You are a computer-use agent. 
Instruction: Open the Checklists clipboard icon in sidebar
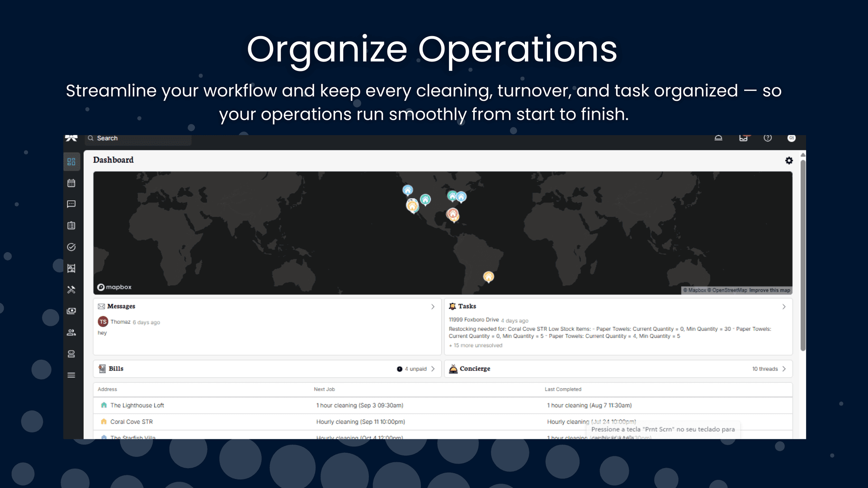point(71,225)
